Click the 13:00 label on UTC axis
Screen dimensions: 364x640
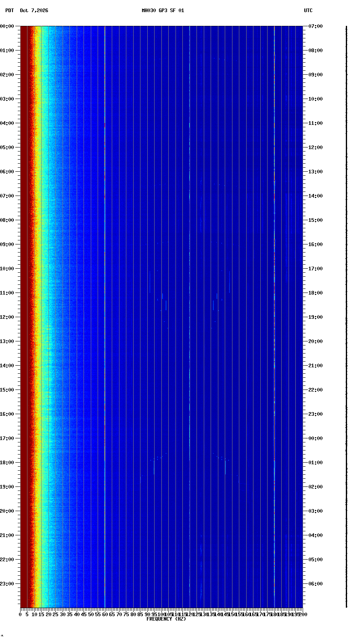[x=316, y=172]
